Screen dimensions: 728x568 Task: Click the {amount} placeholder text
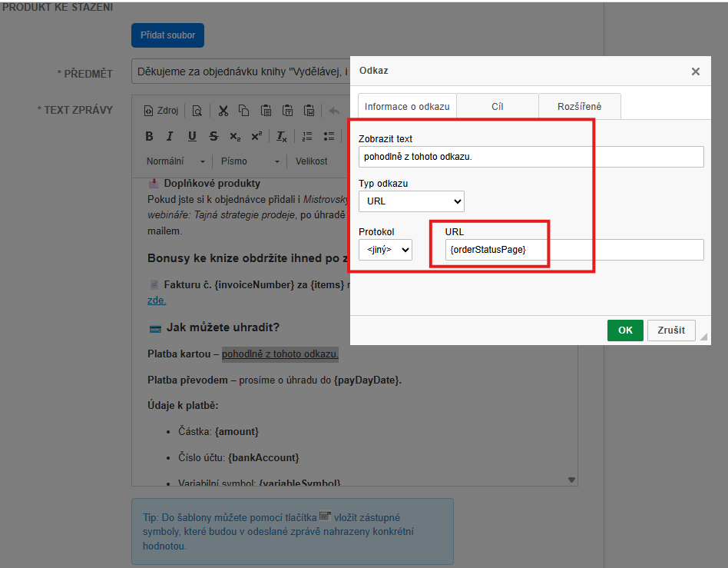pyautogui.click(x=237, y=431)
